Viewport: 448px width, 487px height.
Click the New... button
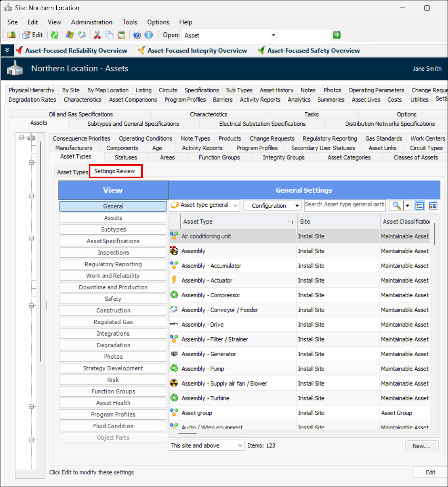(x=422, y=446)
